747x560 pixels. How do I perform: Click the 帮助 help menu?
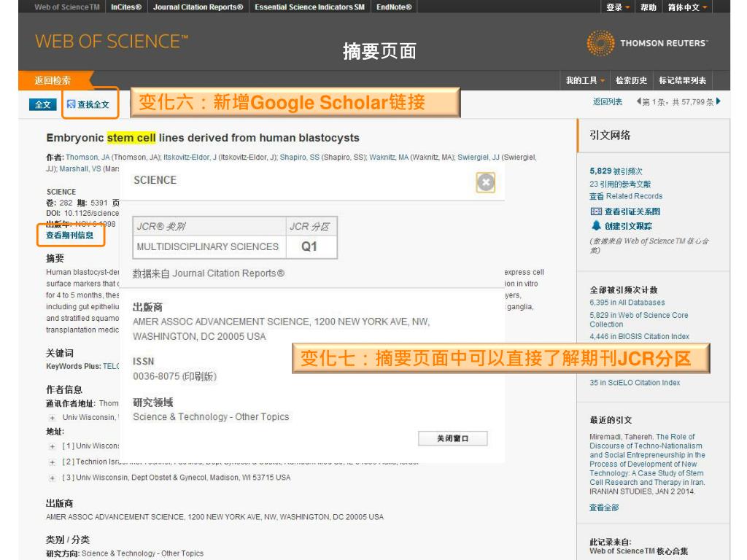click(x=648, y=7)
